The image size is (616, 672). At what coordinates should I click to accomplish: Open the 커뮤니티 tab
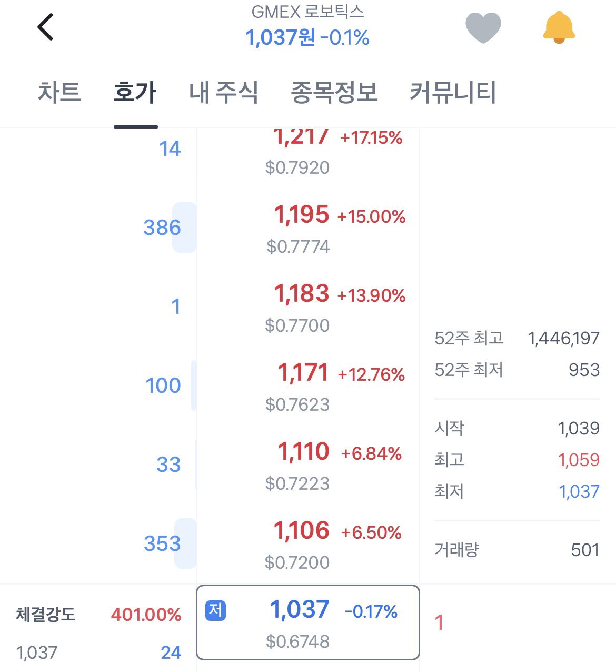[453, 92]
